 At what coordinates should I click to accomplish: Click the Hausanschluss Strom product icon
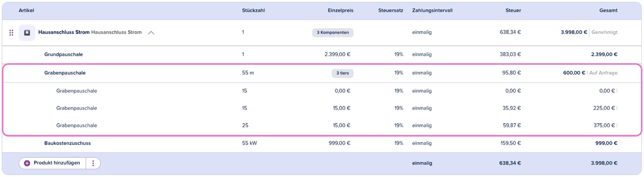[27, 33]
